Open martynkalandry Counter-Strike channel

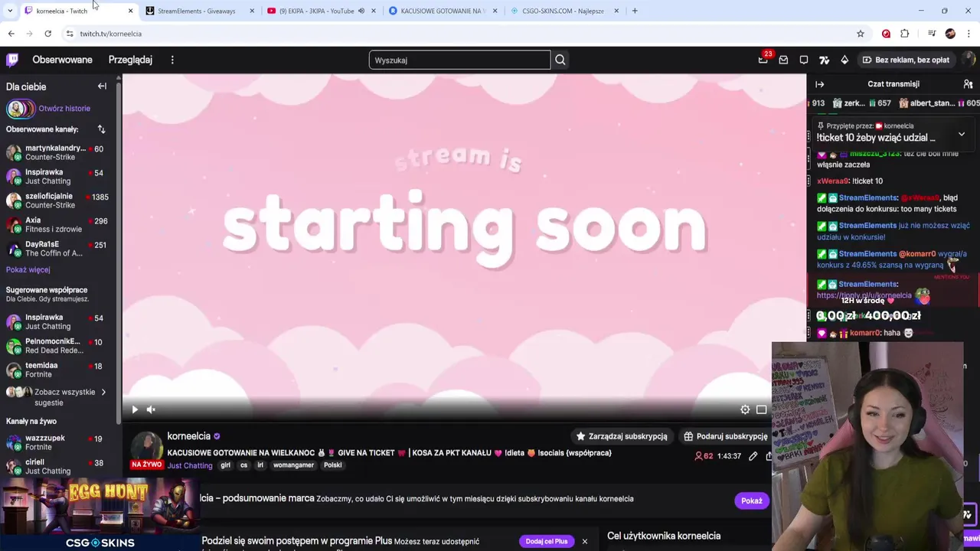pos(57,153)
